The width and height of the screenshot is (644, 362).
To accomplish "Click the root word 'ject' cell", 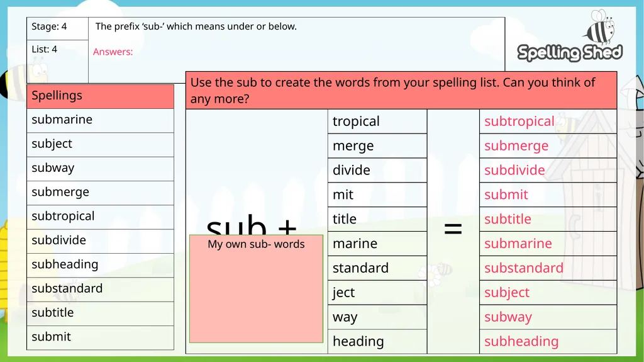I will [377, 293].
